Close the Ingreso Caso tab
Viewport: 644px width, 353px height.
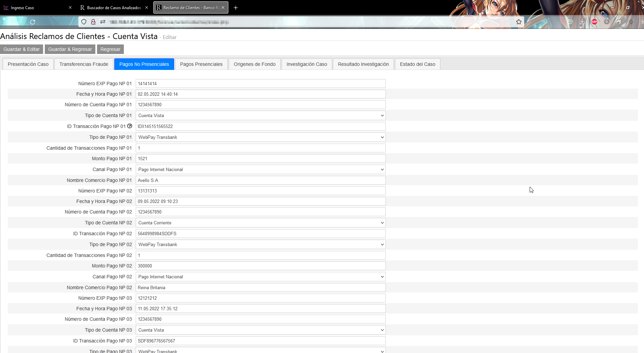(x=70, y=7)
